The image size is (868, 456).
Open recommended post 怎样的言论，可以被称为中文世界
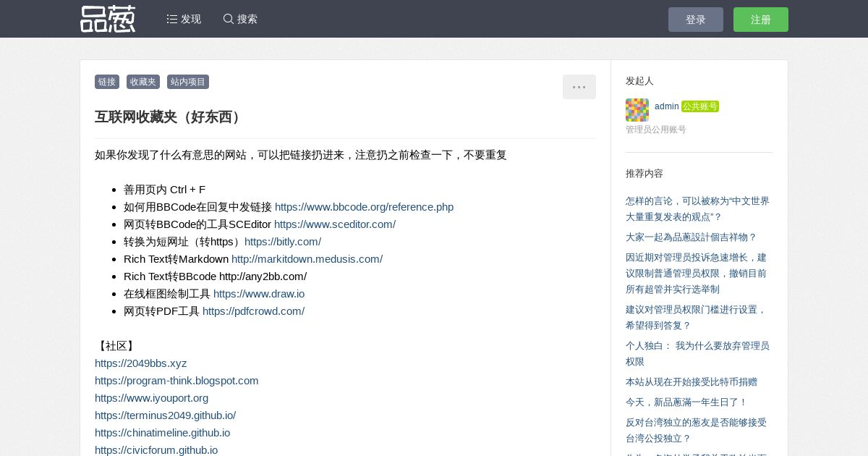[x=698, y=208]
